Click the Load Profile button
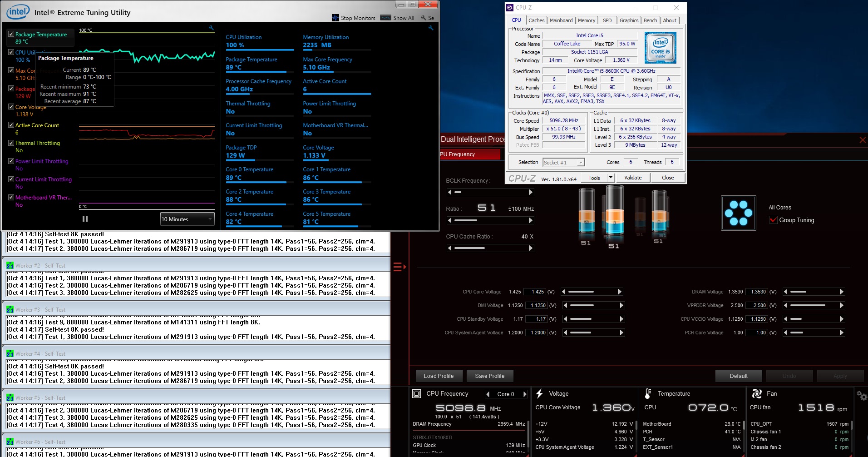Screen dimensions: 868x457 click(x=439, y=376)
